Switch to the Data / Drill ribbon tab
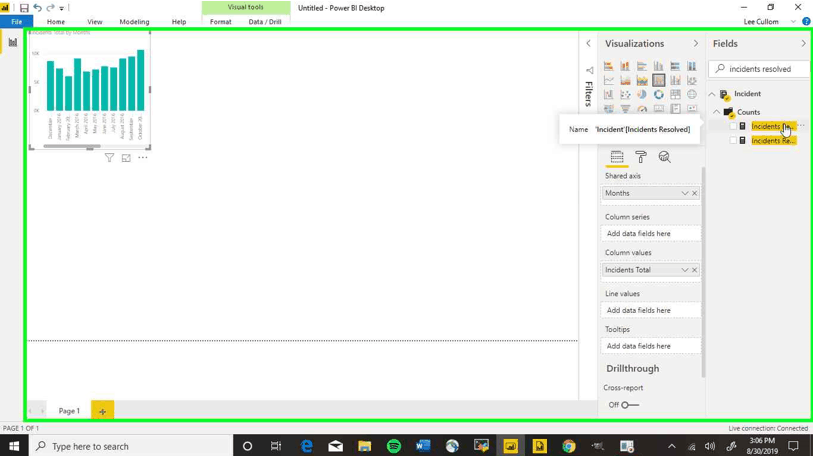The width and height of the screenshot is (813, 456). [265, 22]
